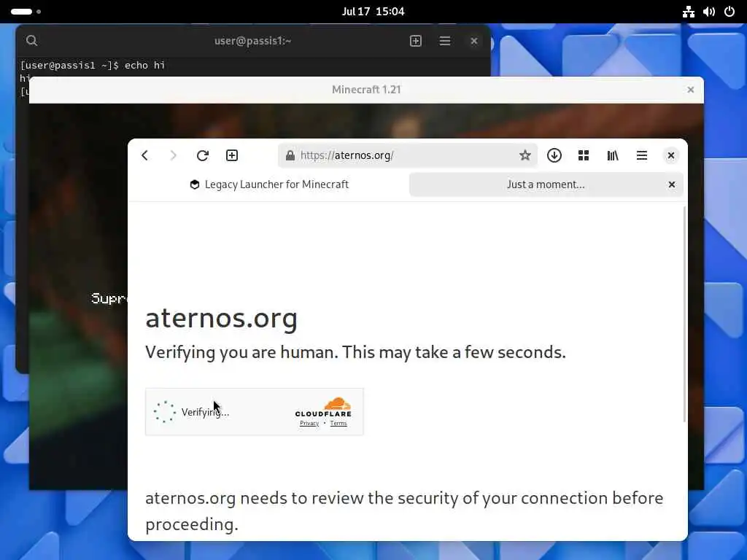Open Cloudflare Privacy link
This screenshot has width=747, height=560.
point(309,424)
